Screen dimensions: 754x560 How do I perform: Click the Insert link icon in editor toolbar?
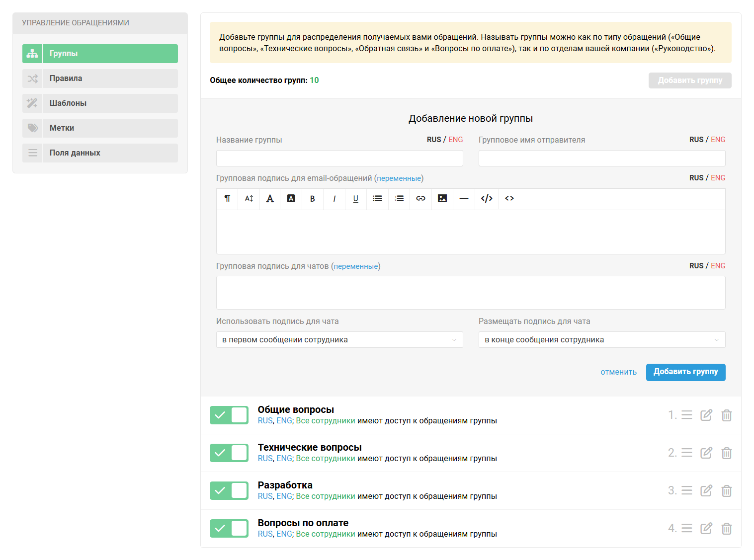point(420,199)
